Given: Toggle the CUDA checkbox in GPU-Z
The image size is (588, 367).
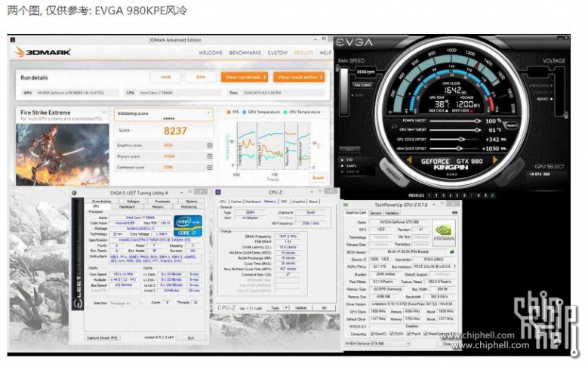Looking at the screenshot, I should 391,334.
